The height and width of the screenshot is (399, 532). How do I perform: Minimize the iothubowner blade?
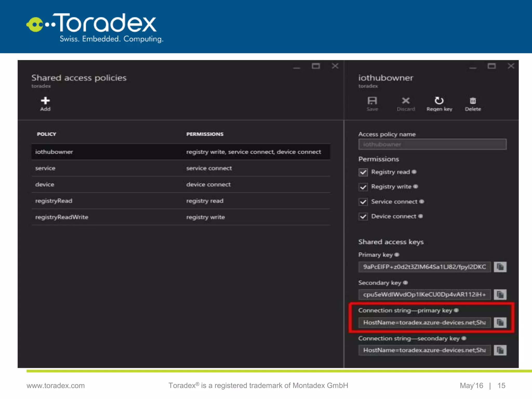473,67
